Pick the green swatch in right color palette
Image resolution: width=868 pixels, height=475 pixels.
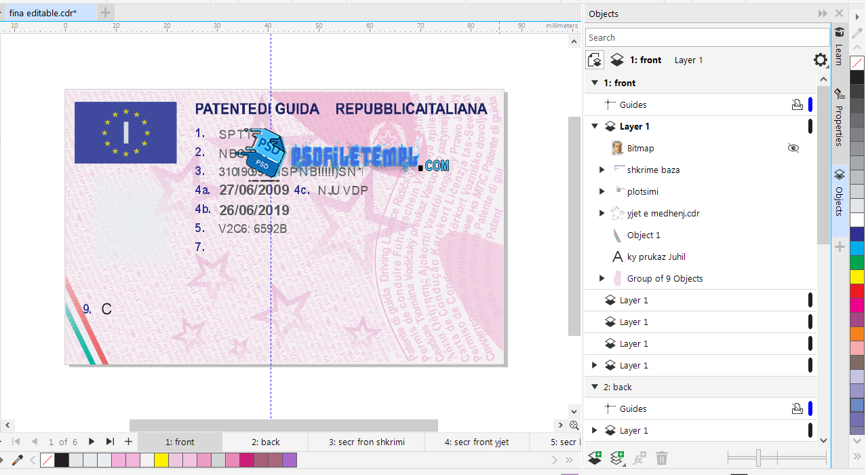point(857,263)
